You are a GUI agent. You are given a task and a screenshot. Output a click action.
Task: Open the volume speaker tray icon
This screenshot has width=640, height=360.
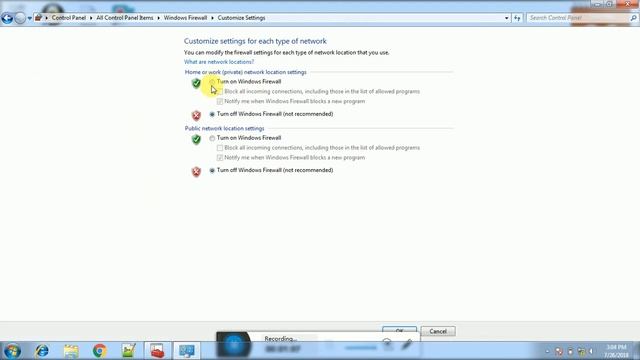pyautogui.click(x=591, y=351)
